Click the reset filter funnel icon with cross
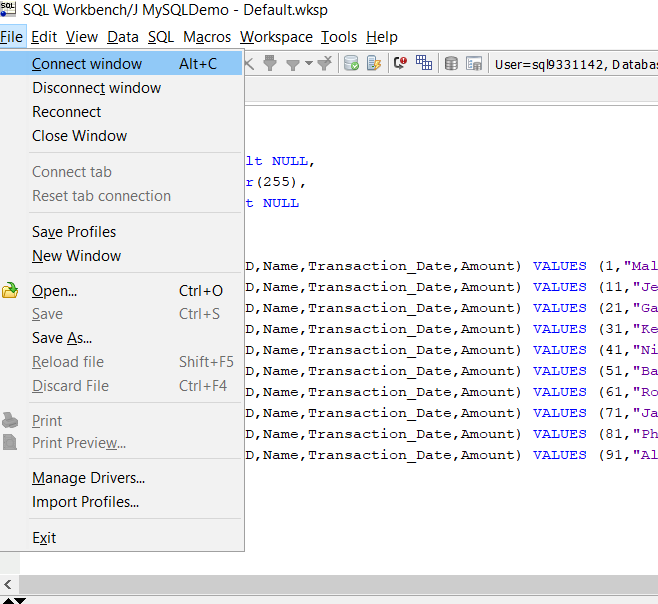The width and height of the screenshot is (658, 604). pyautogui.click(x=325, y=63)
